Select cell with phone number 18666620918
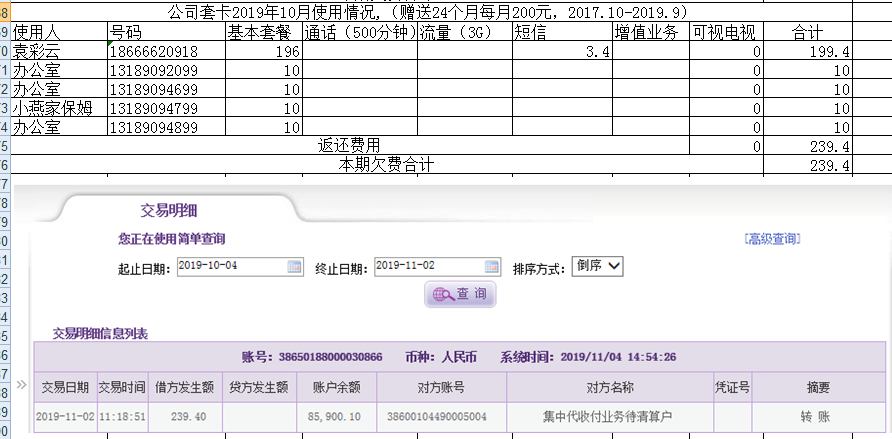 click(x=165, y=51)
